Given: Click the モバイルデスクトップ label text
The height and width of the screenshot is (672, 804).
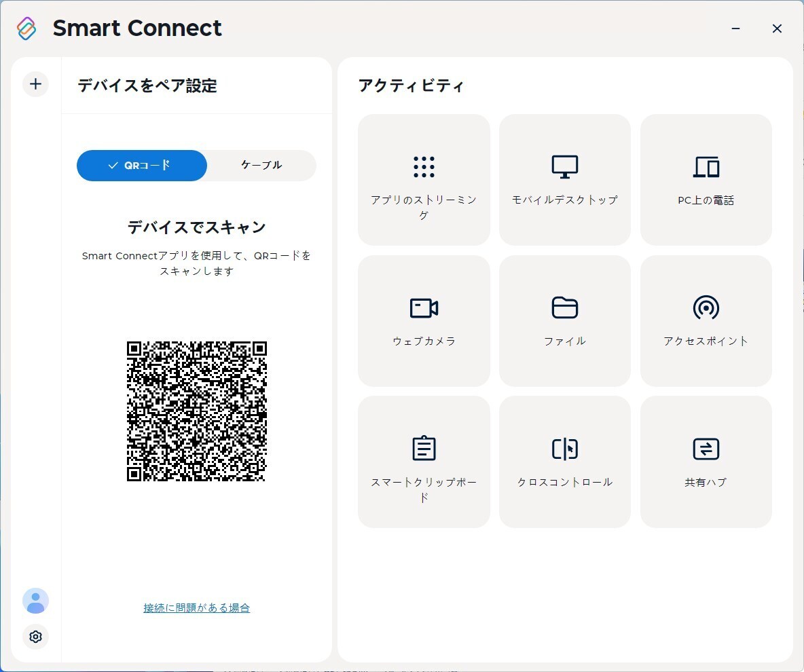Looking at the screenshot, I should coord(565,200).
